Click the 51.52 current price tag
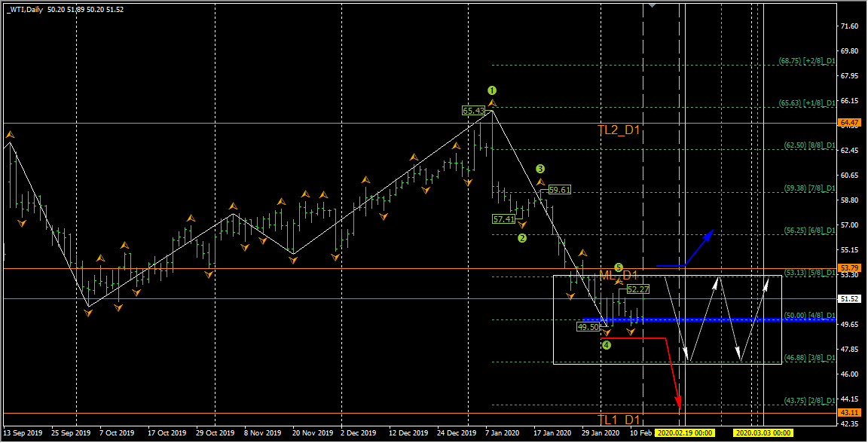The image size is (868, 443). [849, 299]
